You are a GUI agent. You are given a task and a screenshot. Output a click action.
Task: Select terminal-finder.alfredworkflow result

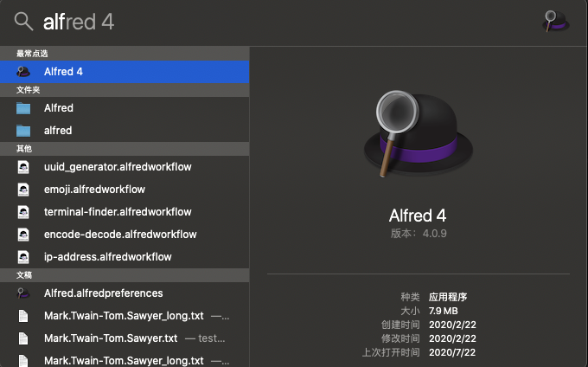(x=125, y=212)
